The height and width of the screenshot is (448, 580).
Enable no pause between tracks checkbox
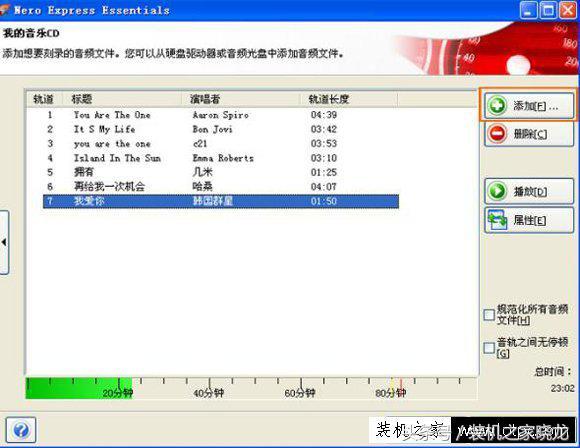click(489, 348)
